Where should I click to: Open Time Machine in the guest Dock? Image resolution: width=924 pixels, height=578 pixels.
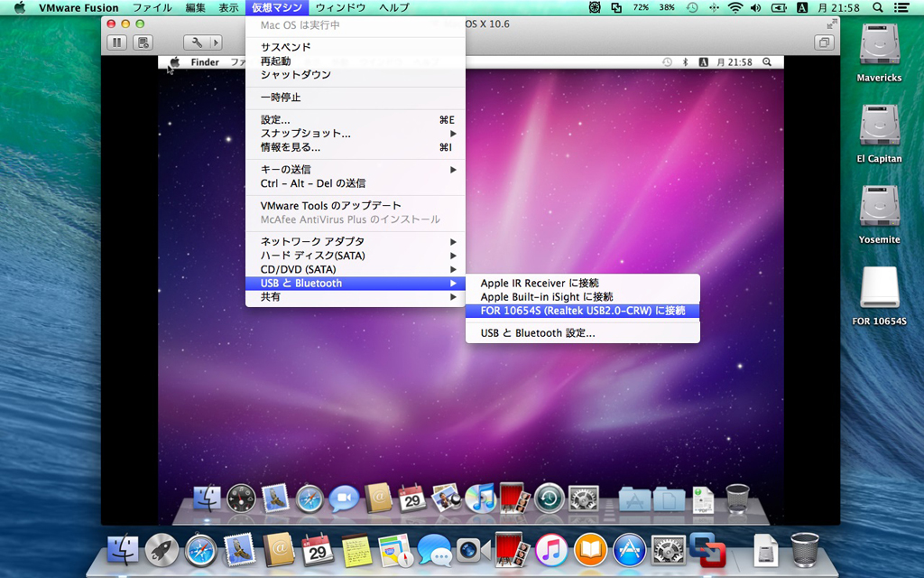(x=550, y=499)
